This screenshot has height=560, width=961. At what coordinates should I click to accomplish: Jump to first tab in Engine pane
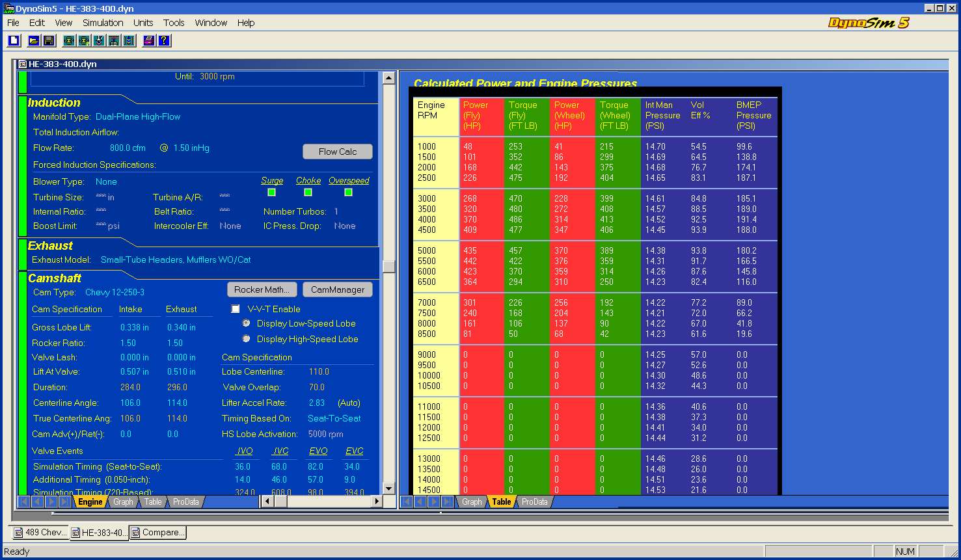tap(24, 501)
